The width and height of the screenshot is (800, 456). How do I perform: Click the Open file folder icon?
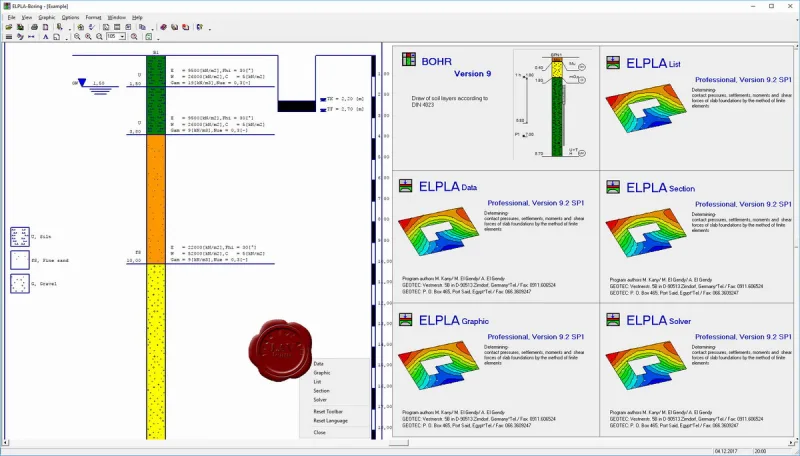9,27
